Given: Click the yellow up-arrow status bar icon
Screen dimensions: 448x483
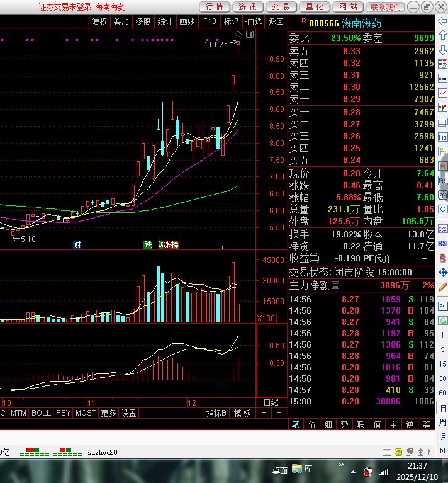Looking at the screenshot, I should (398, 452).
